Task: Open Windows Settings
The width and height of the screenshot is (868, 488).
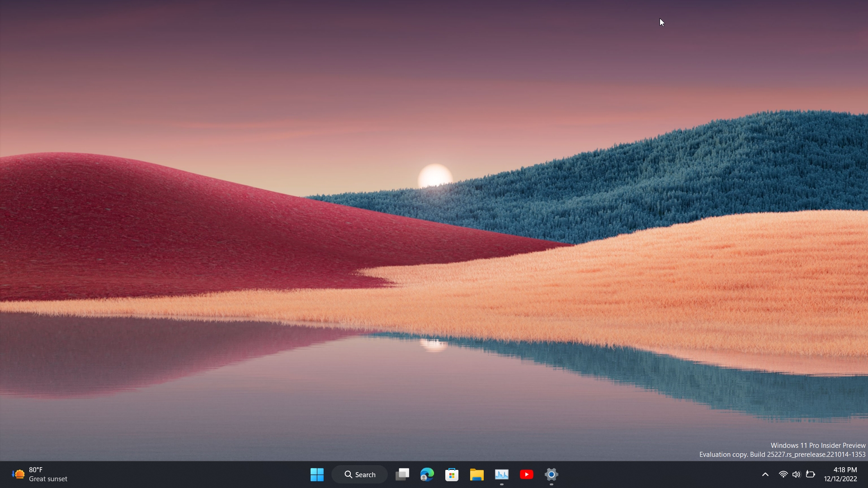Action: click(x=552, y=474)
